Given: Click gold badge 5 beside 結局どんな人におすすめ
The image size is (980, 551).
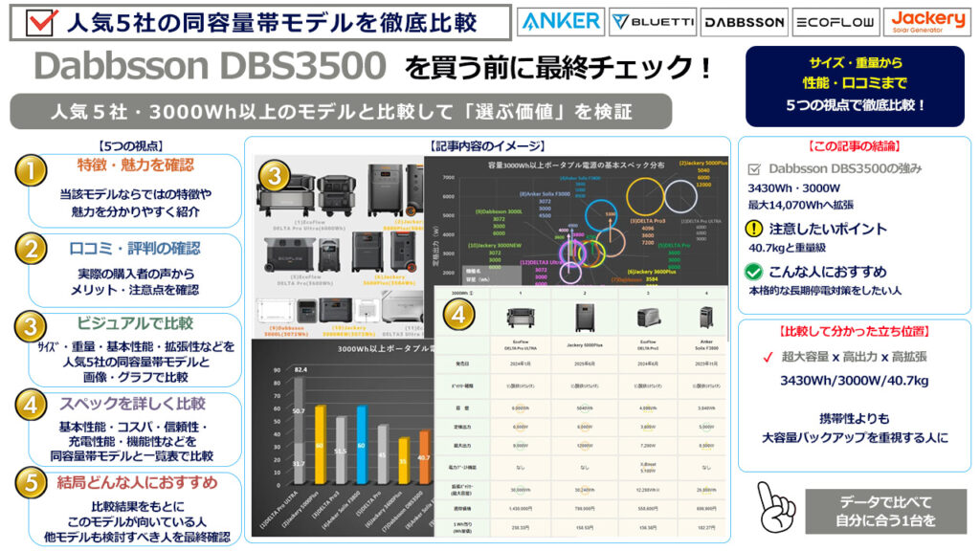Looking at the screenshot, I should 31,483.
